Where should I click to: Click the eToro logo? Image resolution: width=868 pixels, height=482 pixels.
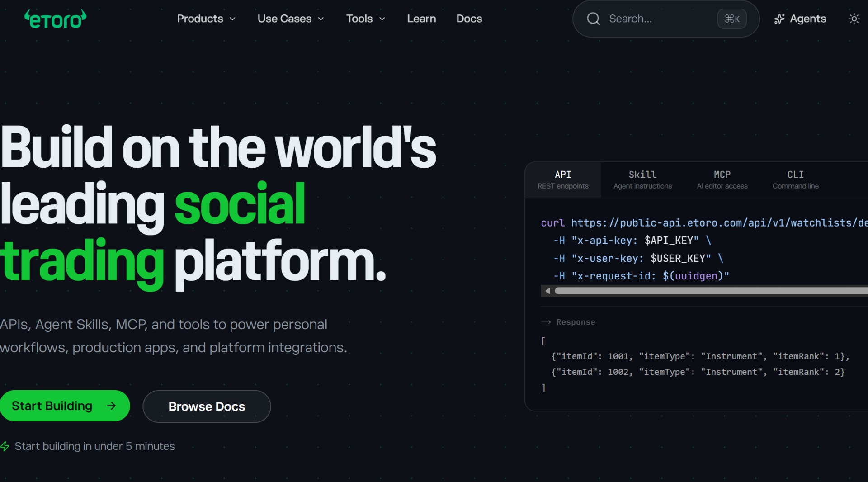pos(54,19)
